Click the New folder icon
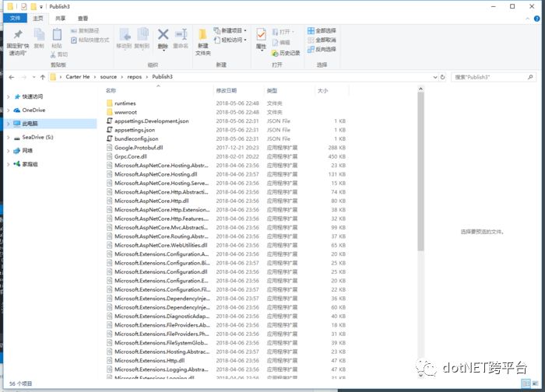The image size is (545, 392). coord(202,35)
